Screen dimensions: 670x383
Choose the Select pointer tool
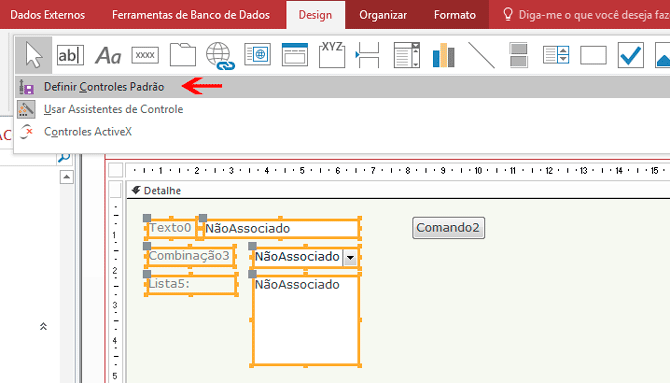click(33, 55)
